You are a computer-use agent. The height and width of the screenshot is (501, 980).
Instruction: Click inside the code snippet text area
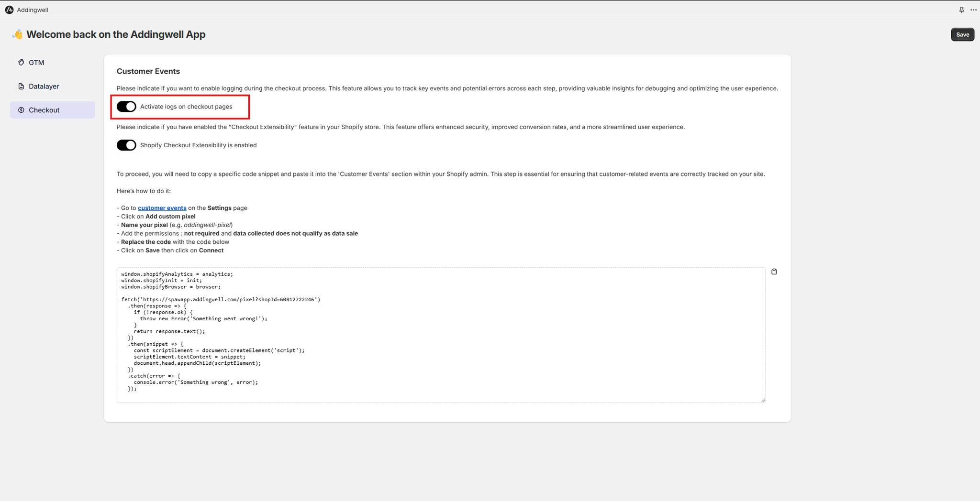coord(441,335)
